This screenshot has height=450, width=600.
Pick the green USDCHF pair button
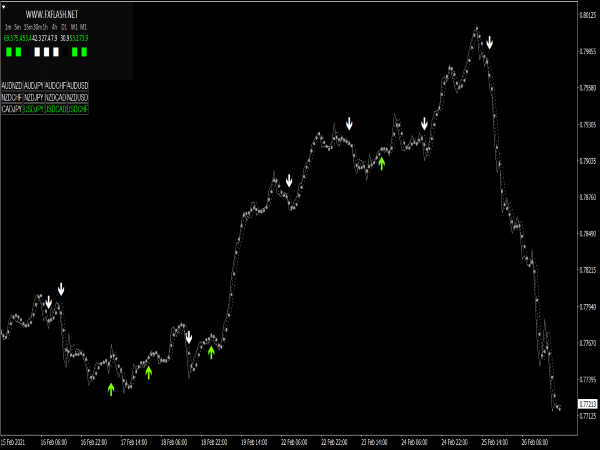coord(78,109)
